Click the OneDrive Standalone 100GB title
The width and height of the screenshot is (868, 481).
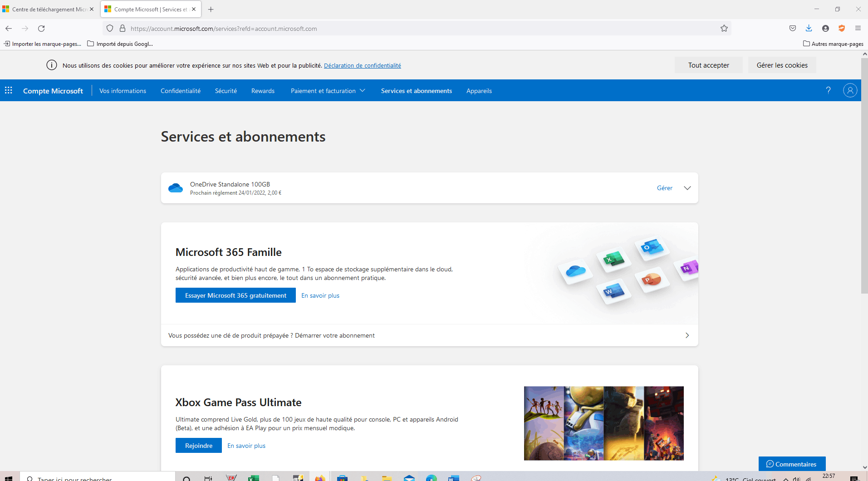(230, 184)
